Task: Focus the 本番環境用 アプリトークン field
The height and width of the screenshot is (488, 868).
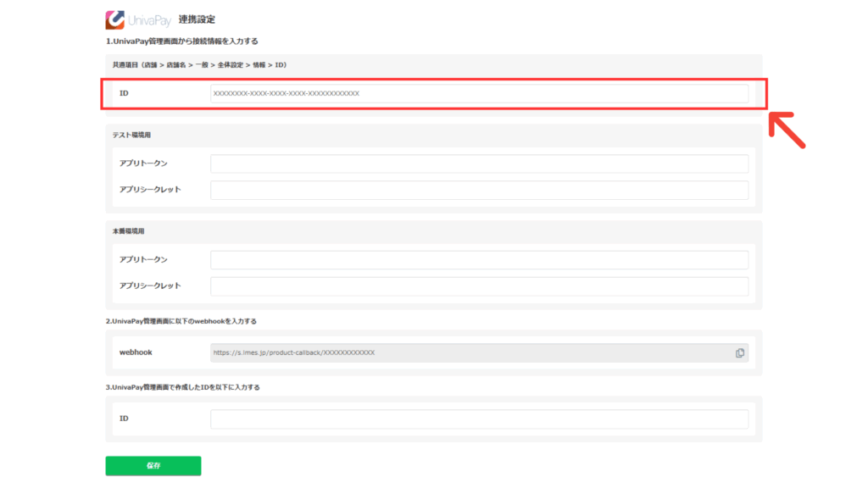Action: click(x=480, y=260)
